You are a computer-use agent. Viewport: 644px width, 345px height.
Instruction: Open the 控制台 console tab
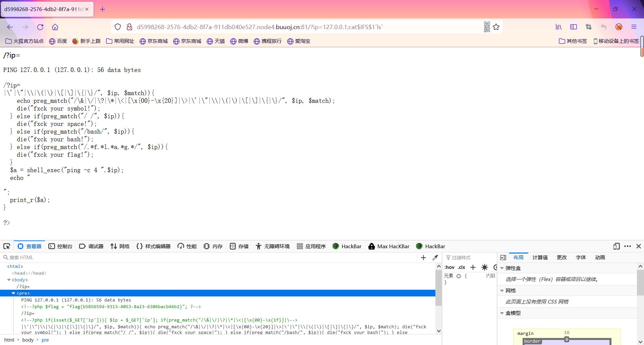(x=60, y=247)
